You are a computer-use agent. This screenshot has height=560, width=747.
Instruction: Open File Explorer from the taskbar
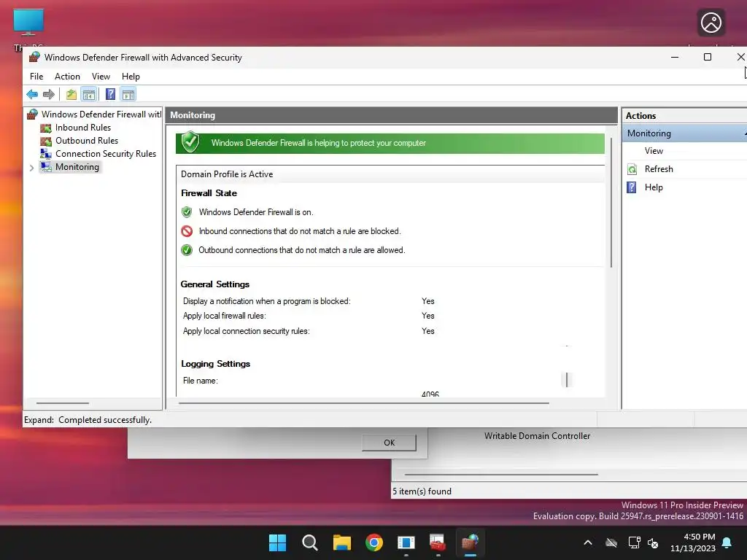[x=341, y=542]
